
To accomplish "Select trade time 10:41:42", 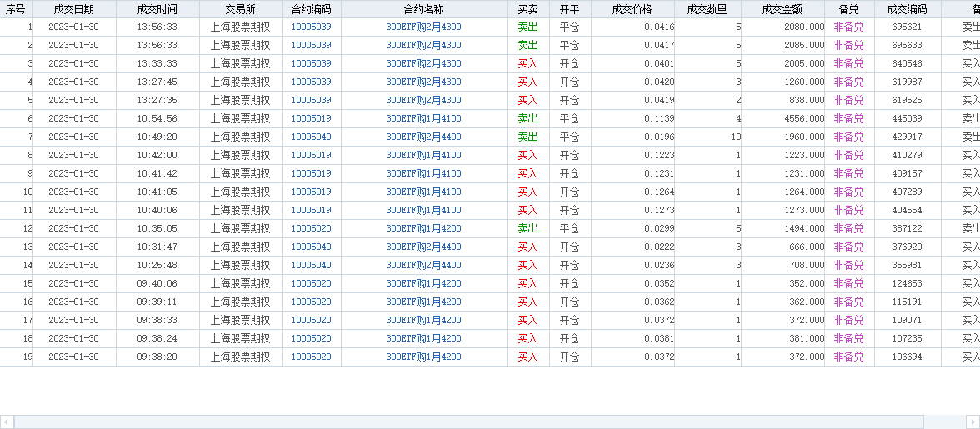I will point(157,173).
